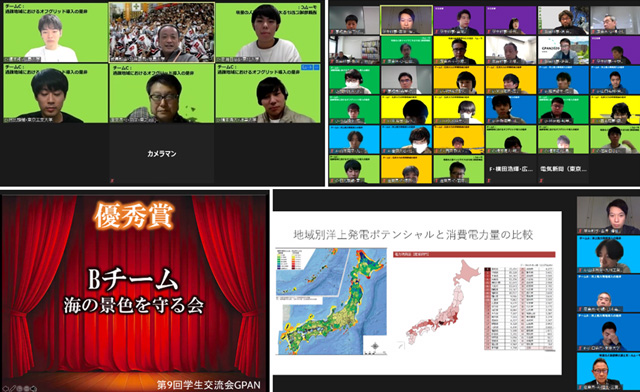Select the side-panel tile of man rubbing his eye
640x392 pixels.
point(608,332)
